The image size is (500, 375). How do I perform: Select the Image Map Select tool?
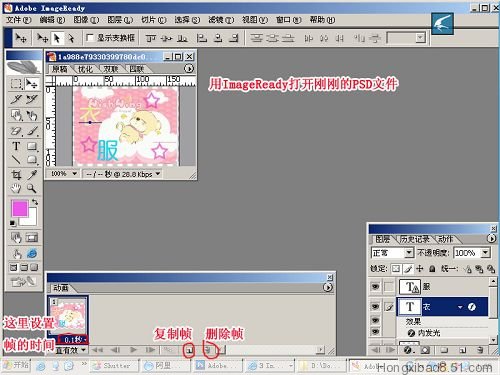32,115
